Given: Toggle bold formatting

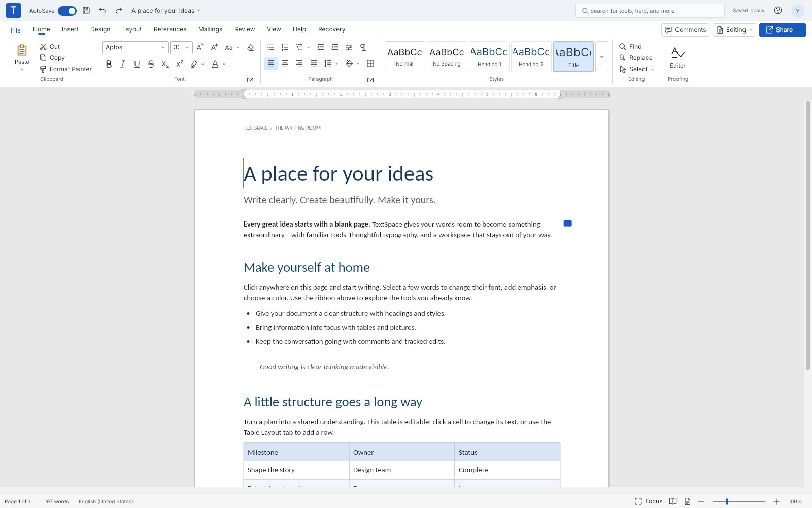Looking at the screenshot, I should (x=109, y=64).
